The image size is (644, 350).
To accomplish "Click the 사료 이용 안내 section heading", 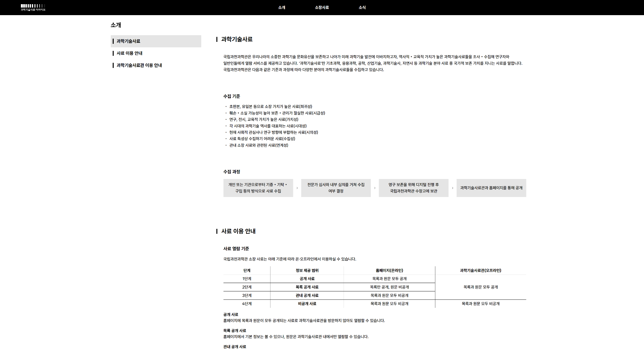I will click(238, 231).
